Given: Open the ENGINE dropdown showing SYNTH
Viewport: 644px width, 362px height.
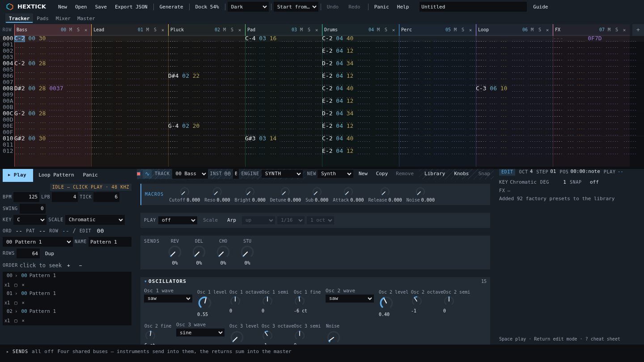Looking at the screenshot, I should coord(282,174).
